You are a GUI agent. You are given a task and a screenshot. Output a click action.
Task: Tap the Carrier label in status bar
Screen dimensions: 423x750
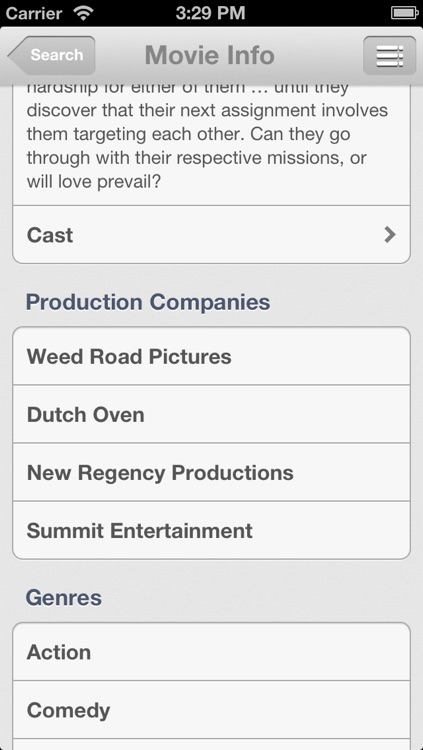tap(35, 13)
